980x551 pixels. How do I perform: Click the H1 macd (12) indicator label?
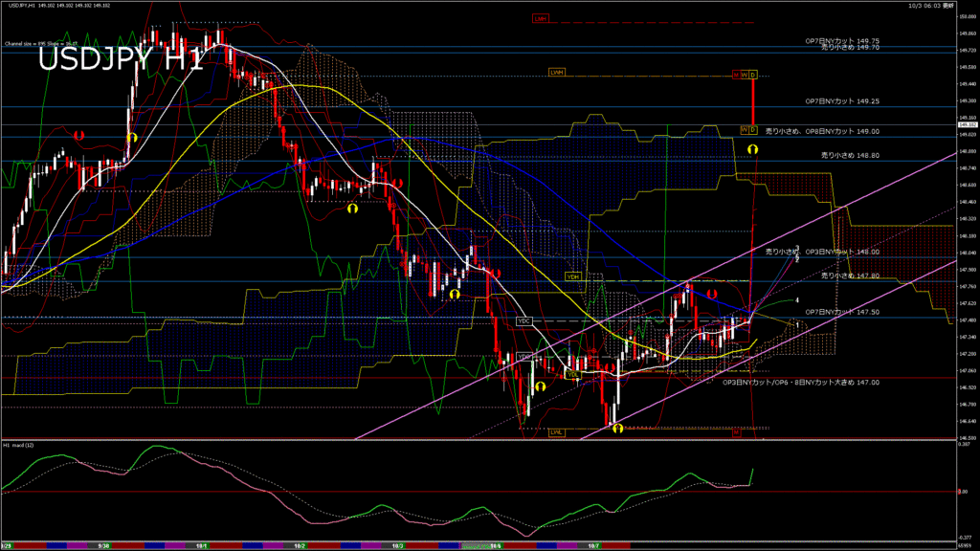tap(23, 445)
